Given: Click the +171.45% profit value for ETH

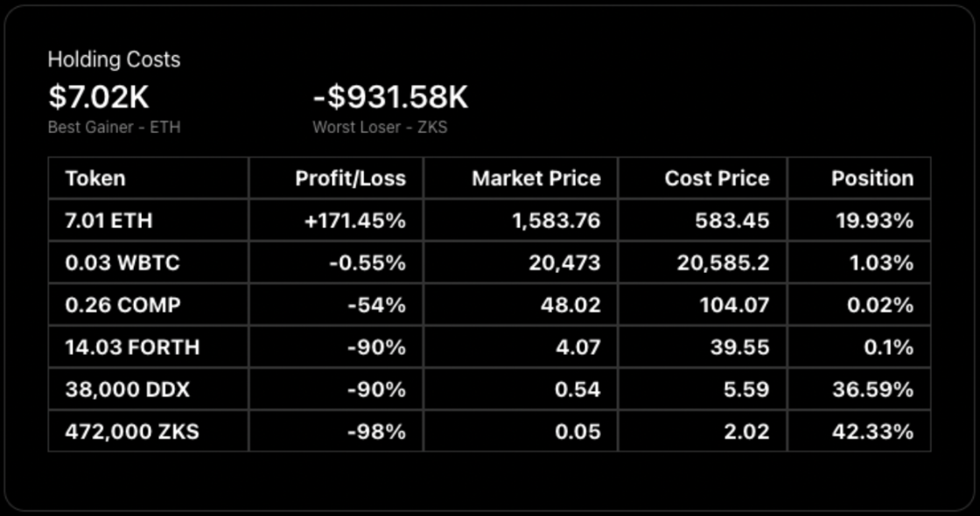Looking at the screenshot, I should click(354, 220).
